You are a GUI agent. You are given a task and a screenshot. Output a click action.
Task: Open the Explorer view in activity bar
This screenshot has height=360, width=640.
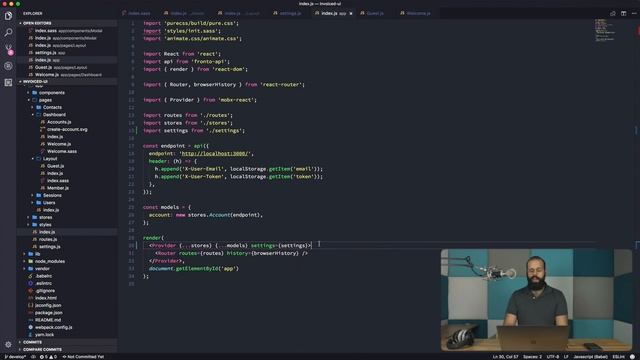click(8, 16)
